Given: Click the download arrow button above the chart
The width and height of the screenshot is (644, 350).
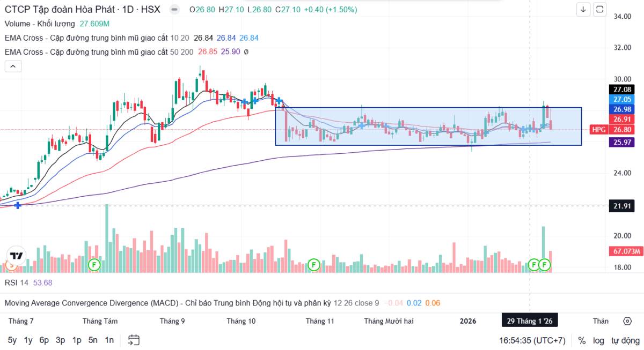Looking at the screenshot, I should [x=583, y=9].
